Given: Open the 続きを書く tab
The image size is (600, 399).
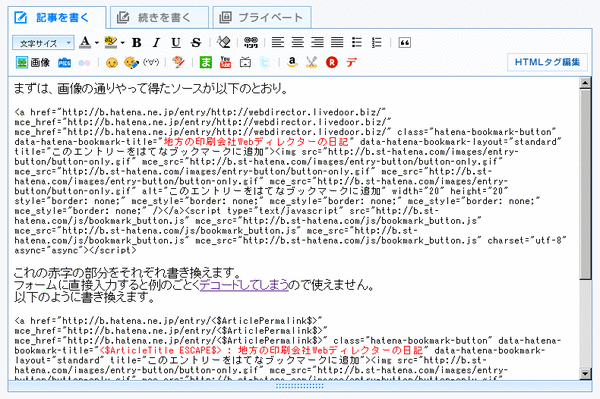Looking at the screenshot, I should 159,18.
